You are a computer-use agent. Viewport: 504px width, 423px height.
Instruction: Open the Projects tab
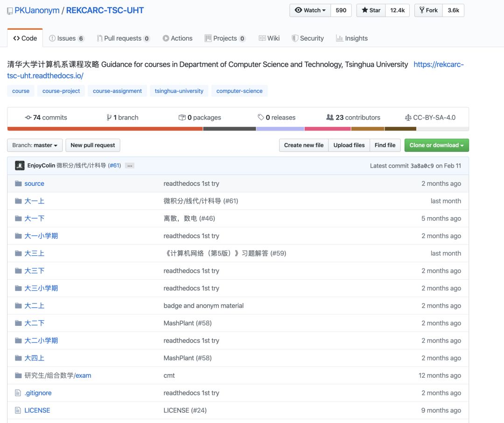pos(225,38)
